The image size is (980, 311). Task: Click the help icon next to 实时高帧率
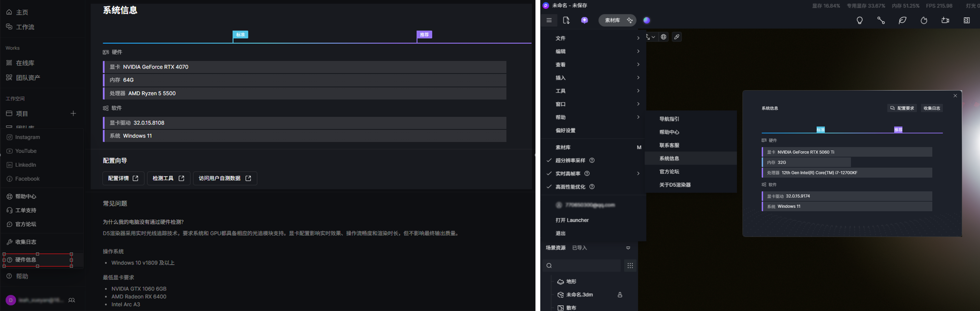(587, 174)
